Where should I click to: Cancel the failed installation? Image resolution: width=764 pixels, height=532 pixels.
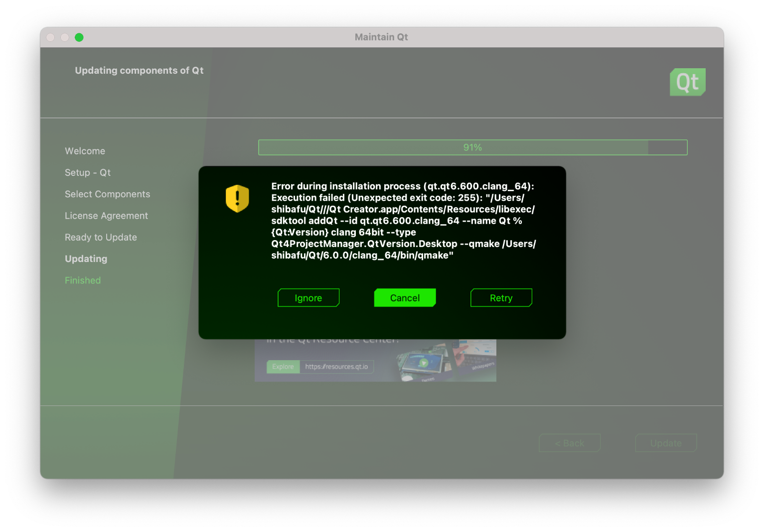point(405,298)
